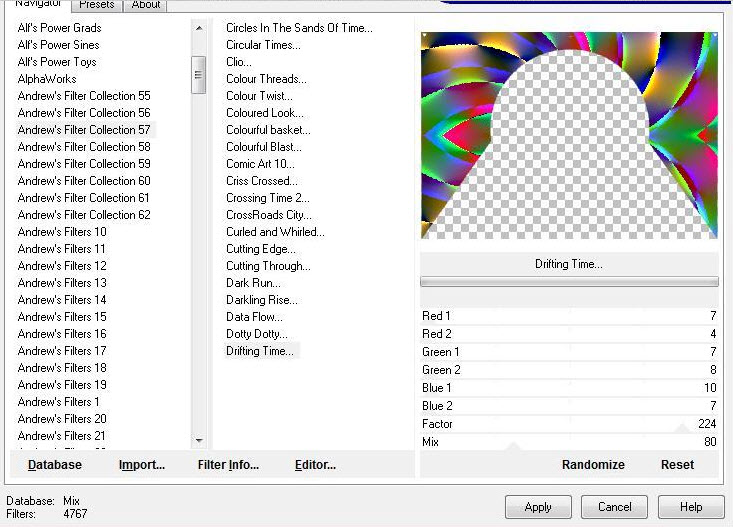Click scroll up arrow in category list
The width and height of the screenshot is (733, 527).
[x=199, y=28]
